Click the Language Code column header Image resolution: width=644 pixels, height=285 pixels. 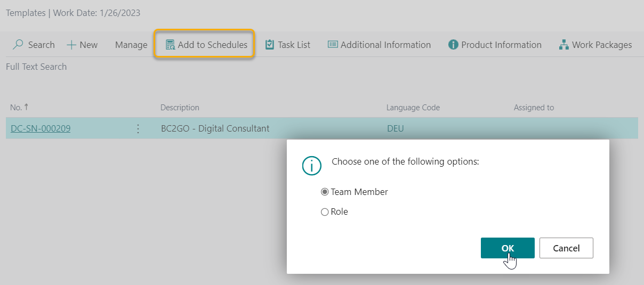tap(413, 108)
